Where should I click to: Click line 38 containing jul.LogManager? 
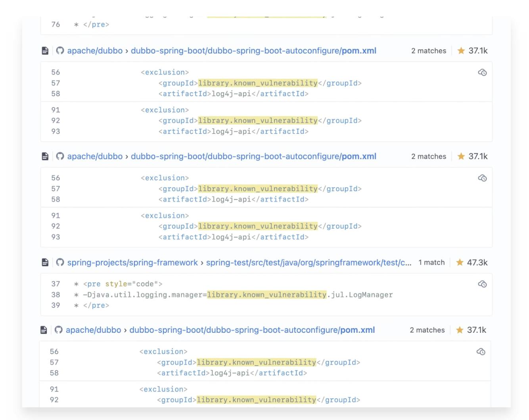click(238, 295)
